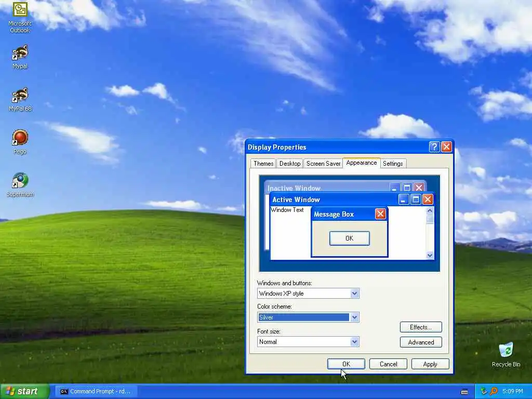This screenshot has width=532, height=399.
Task: Switch to the Desktop tab
Action: 290,164
